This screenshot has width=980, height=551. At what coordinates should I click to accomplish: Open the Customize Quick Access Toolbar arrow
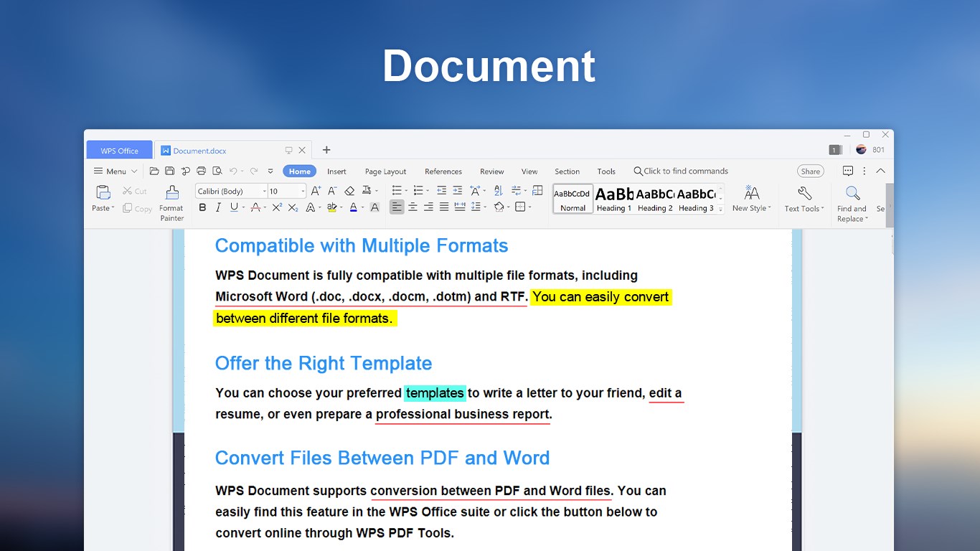[x=270, y=171]
